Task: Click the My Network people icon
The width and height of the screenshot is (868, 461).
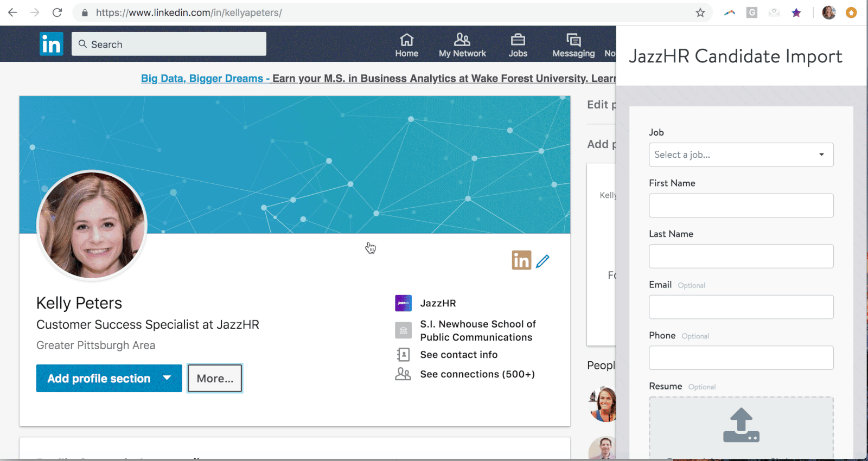Action: 462,40
